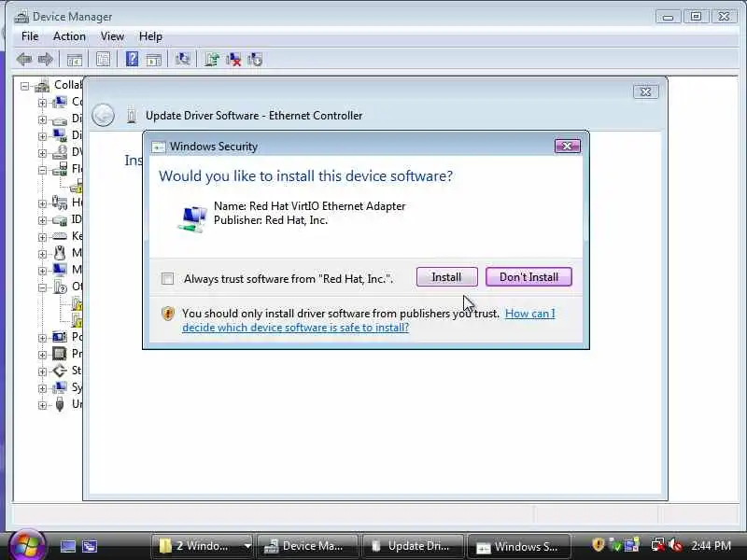Click the 2:44 PM clock in tray
Screen dimensions: 747x560
(x=712, y=545)
